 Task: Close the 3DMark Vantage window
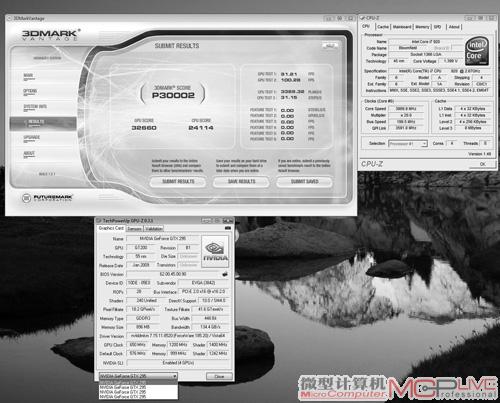[x=350, y=18]
